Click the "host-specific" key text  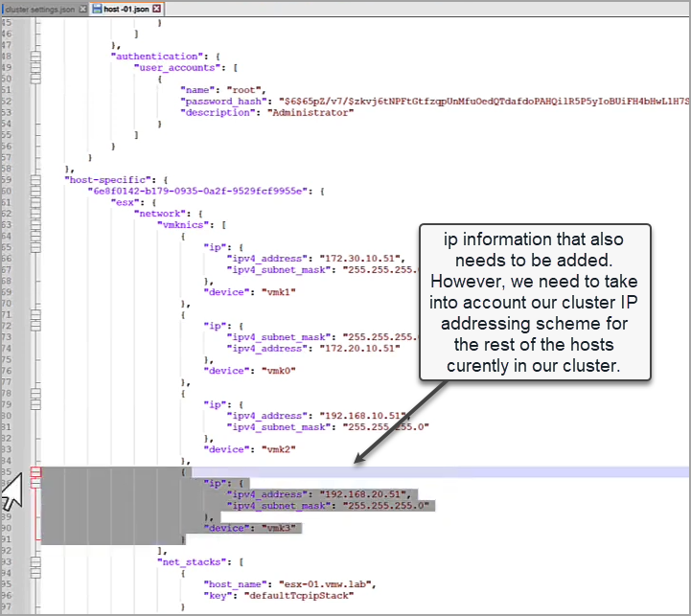pyautogui.click(x=110, y=180)
